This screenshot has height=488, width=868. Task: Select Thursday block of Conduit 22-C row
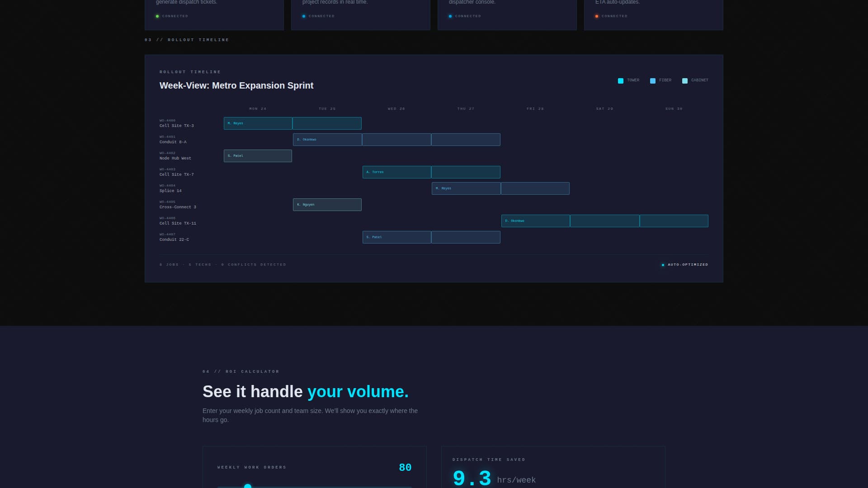466,237
